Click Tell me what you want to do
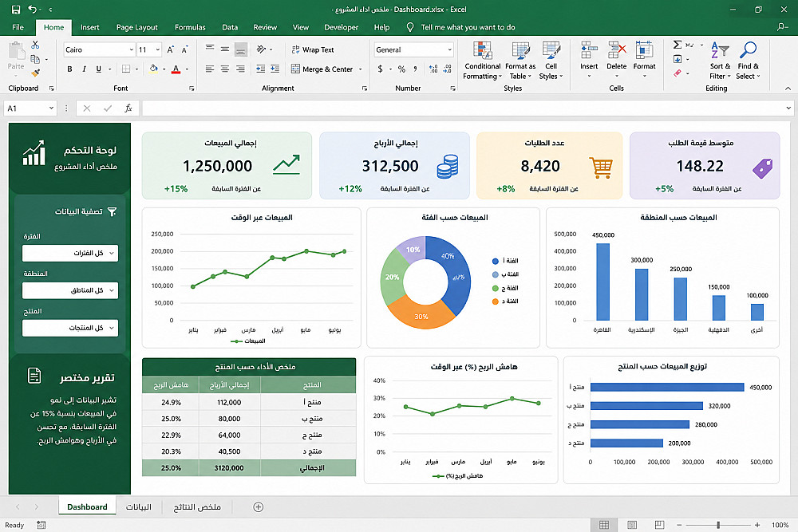Viewport: 798px width, 532px height. pyautogui.click(x=468, y=27)
